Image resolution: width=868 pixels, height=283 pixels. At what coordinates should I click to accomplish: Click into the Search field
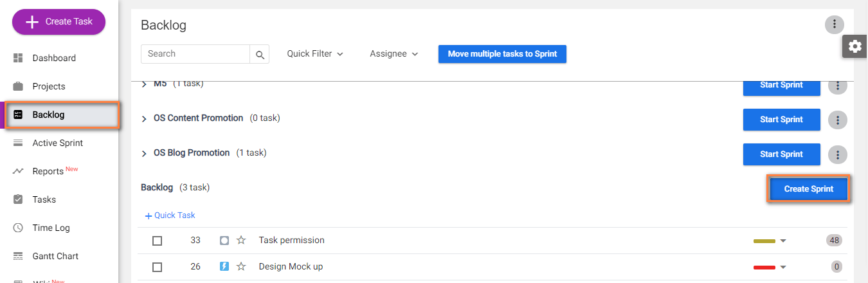point(195,54)
